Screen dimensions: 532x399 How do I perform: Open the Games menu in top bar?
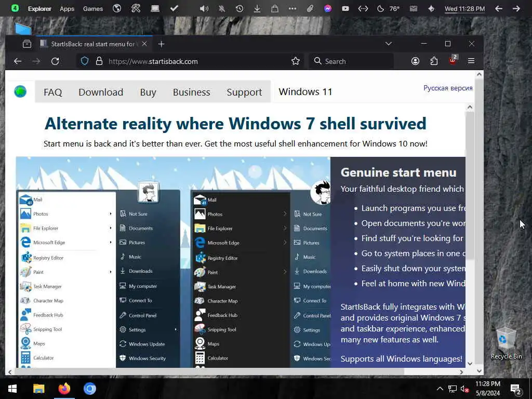click(93, 8)
